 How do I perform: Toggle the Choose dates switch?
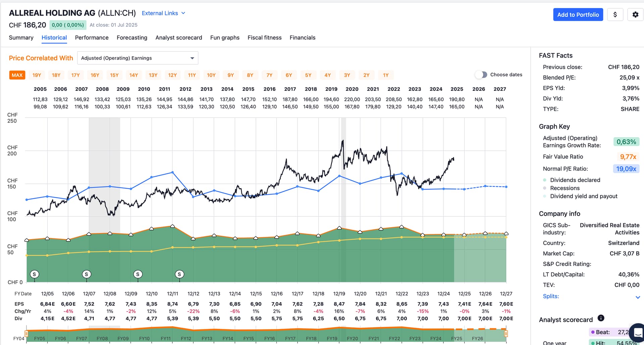coord(481,75)
